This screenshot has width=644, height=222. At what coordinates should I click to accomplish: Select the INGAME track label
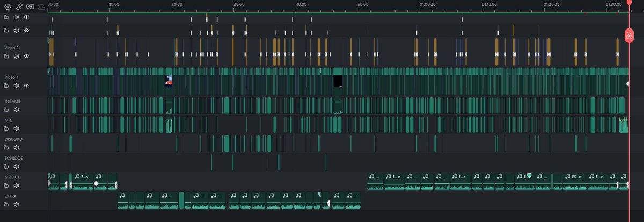click(x=12, y=101)
